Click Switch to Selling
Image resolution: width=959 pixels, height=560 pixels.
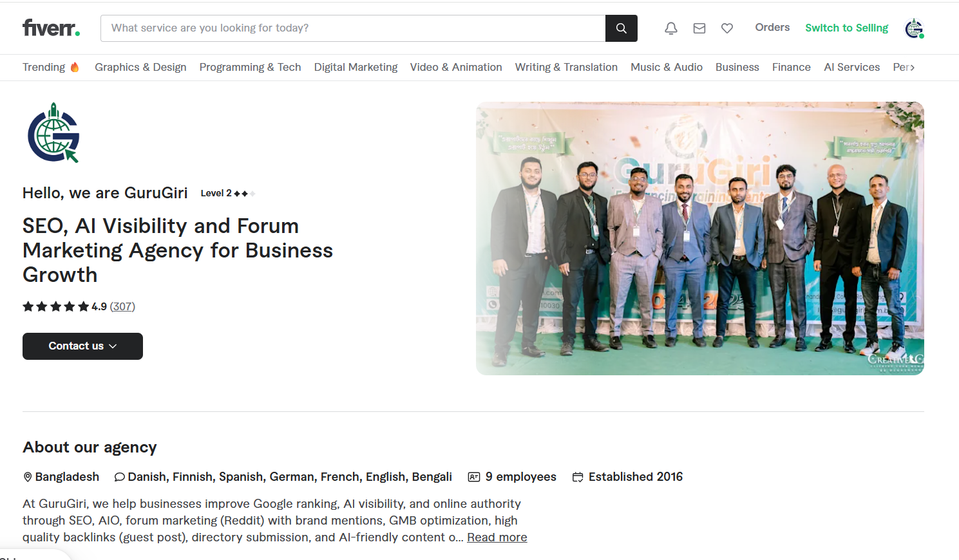coord(847,28)
